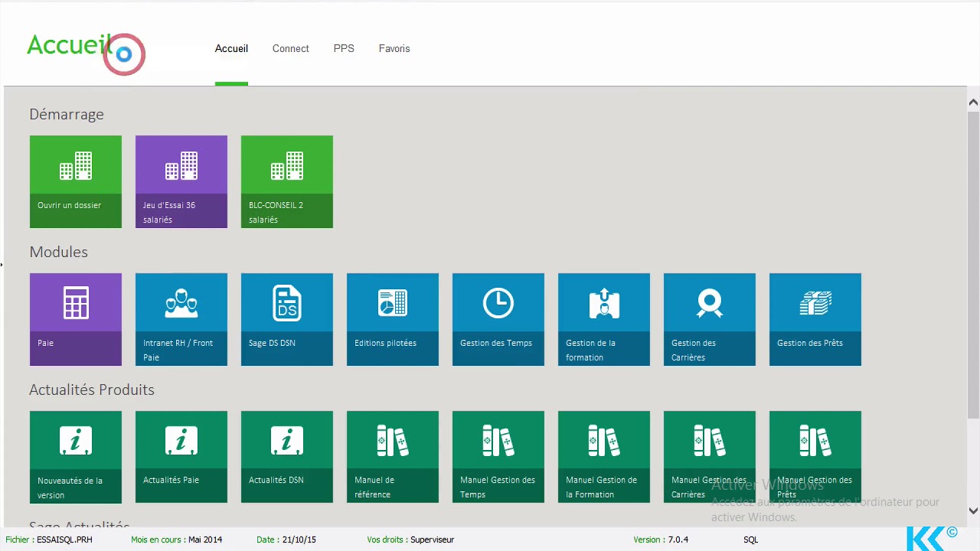Screen dimensions: 980x551
Task: Switch to the Favoris tab
Action: (394, 48)
